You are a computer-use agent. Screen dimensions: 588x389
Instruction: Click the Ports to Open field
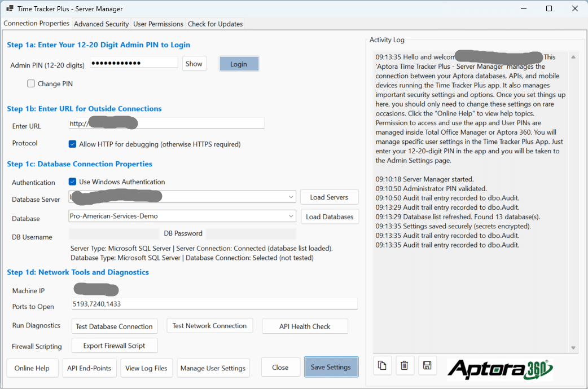(x=214, y=303)
